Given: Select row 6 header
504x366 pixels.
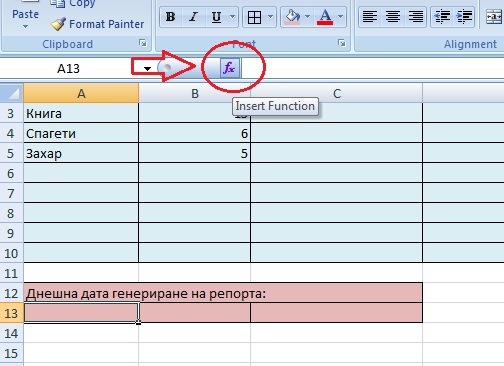Looking at the screenshot, I should tap(11, 173).
